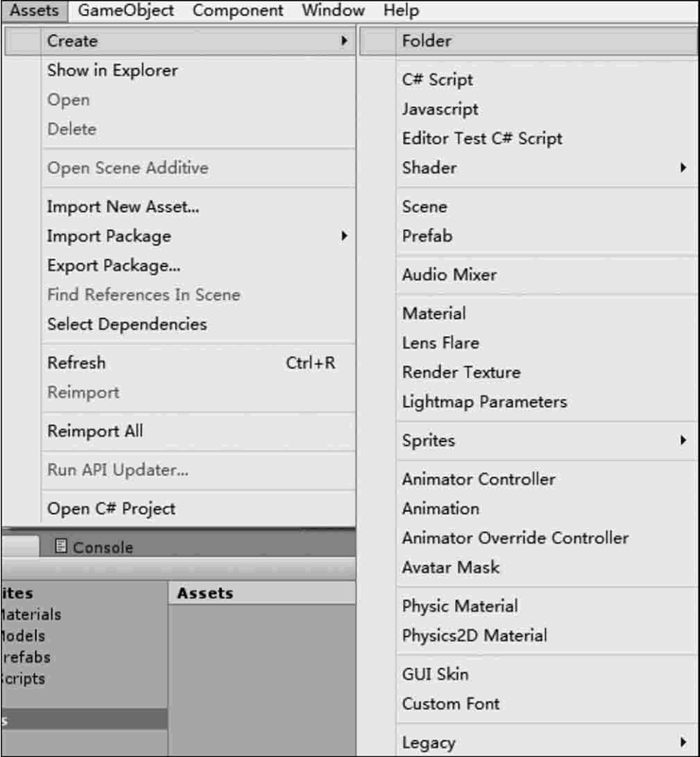Open the GameObject menu

coord(126,11)
